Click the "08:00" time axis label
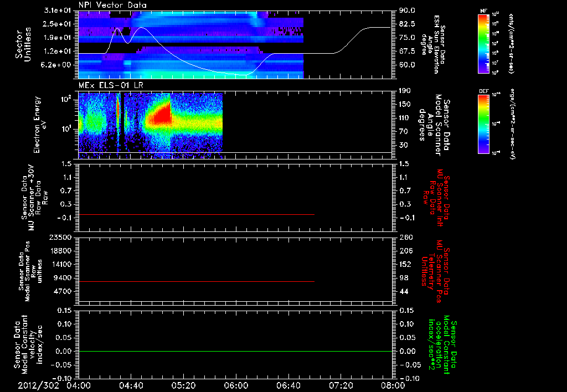This screenshot has width=567, height=392. pos(393,385)
